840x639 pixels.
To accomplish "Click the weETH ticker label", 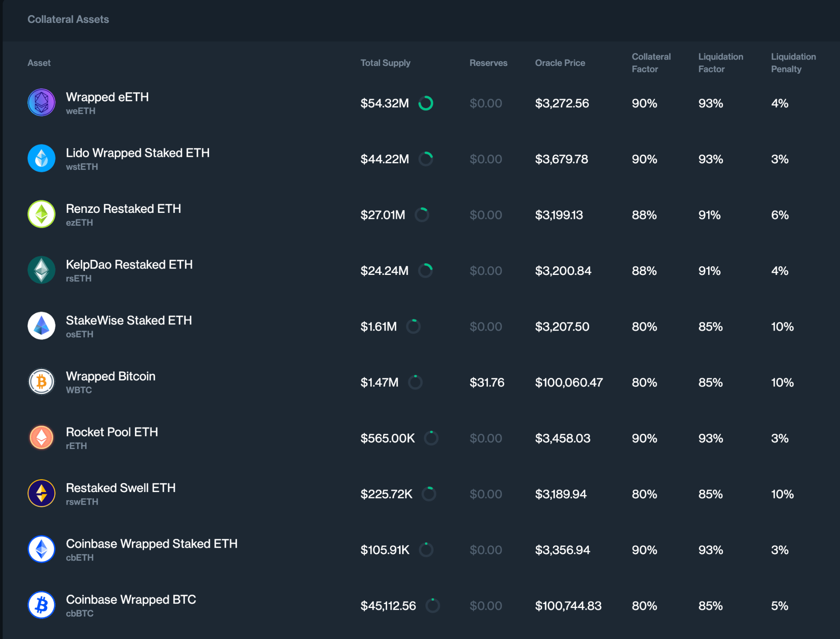I will point(81,111).
